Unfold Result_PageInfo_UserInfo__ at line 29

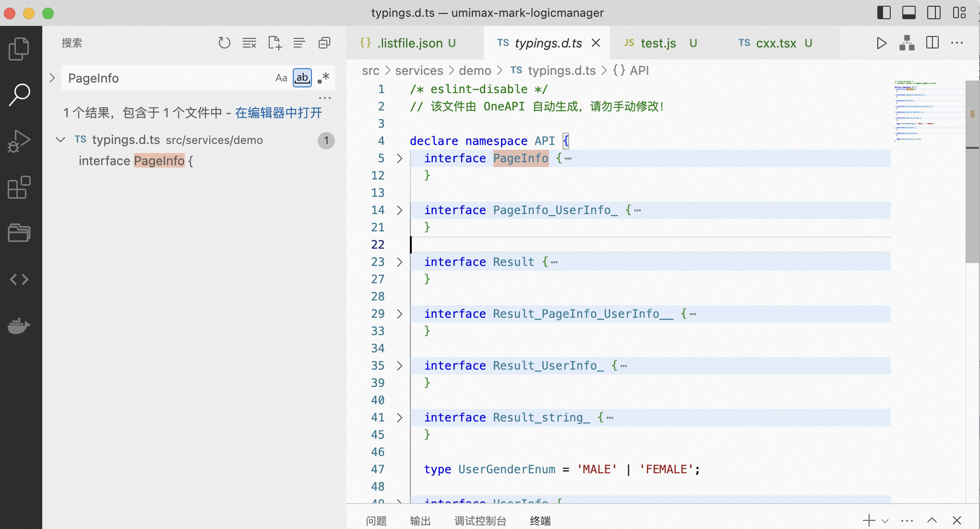[399, 314]
